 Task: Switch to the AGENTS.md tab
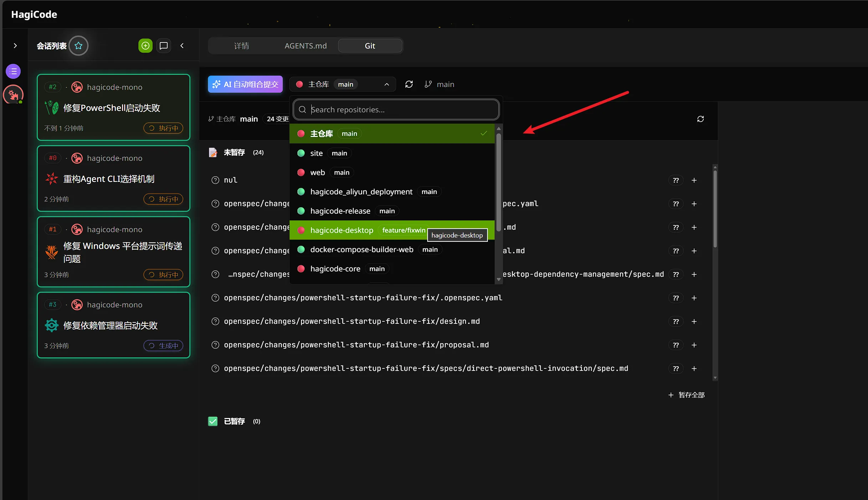click(x=305, y=46)
